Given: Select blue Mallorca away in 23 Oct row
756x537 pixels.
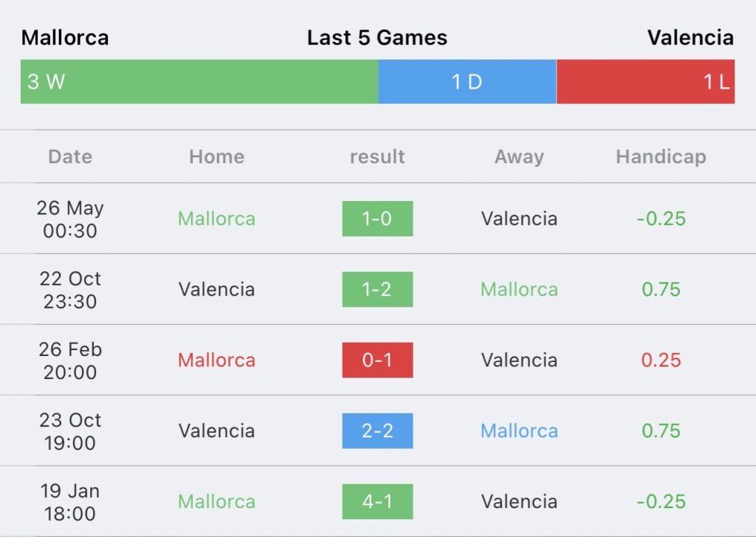Looking at the screenshot, I should tap(519, 431).
